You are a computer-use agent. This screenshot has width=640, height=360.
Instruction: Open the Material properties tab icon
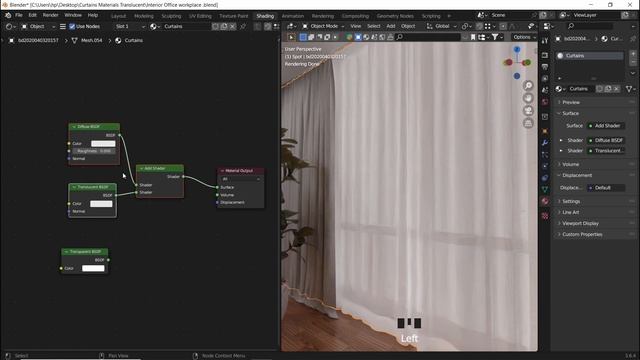(545, 201)
